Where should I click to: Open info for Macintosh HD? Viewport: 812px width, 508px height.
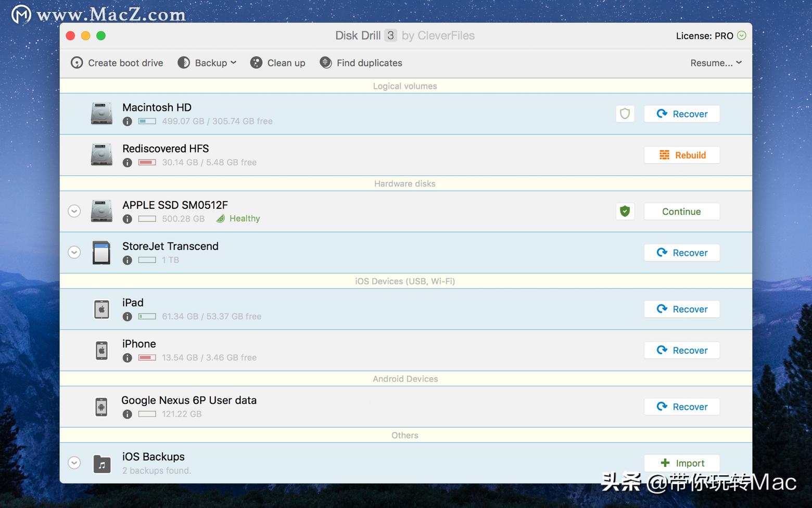[x=127, y=121]
